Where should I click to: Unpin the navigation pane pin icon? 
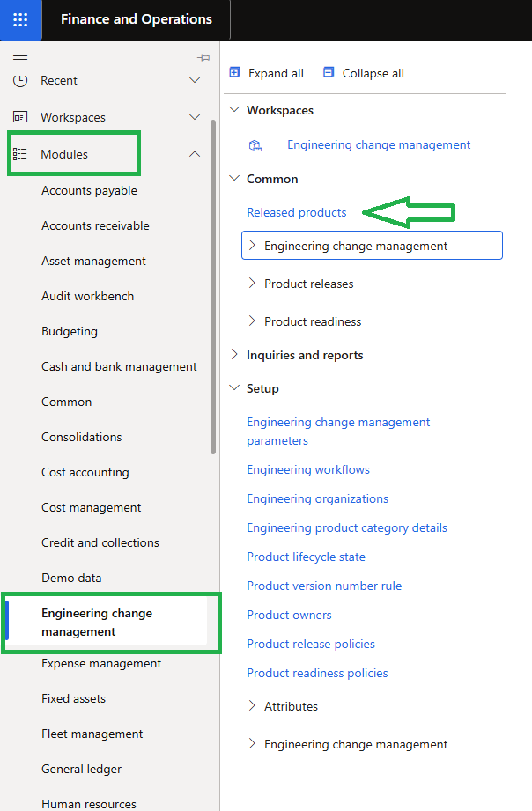coord(203,56)
